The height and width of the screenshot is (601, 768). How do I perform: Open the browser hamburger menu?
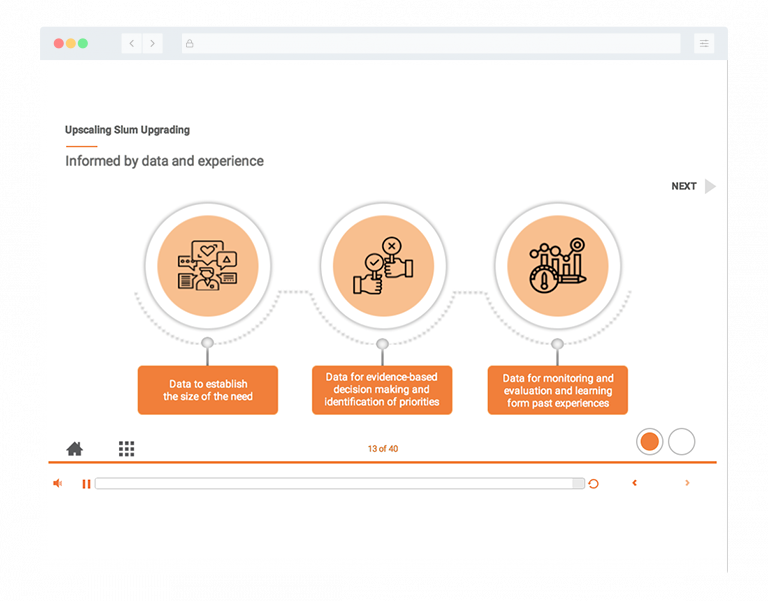click(x=704, y=44)
